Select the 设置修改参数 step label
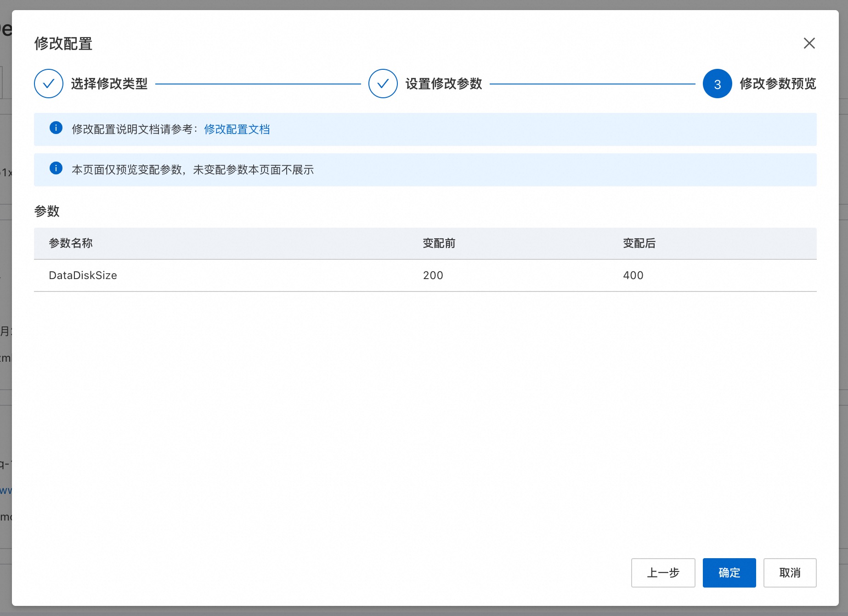848x616 pixels. 444,84
